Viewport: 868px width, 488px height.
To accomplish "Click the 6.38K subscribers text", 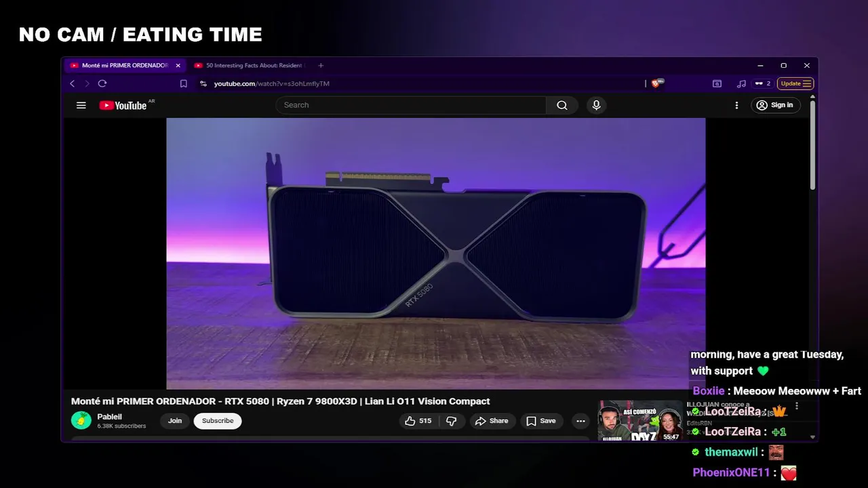I will point(121,426).
